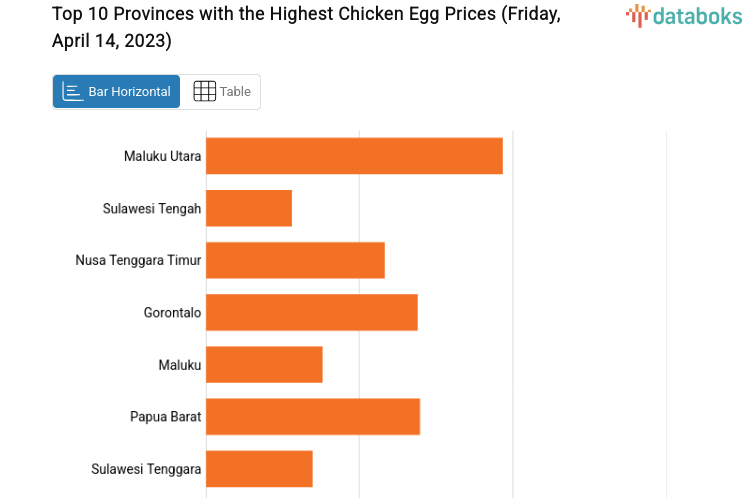Click the table grid icon
The width and height of the screenshot is (753, 498).
(204, 92)
